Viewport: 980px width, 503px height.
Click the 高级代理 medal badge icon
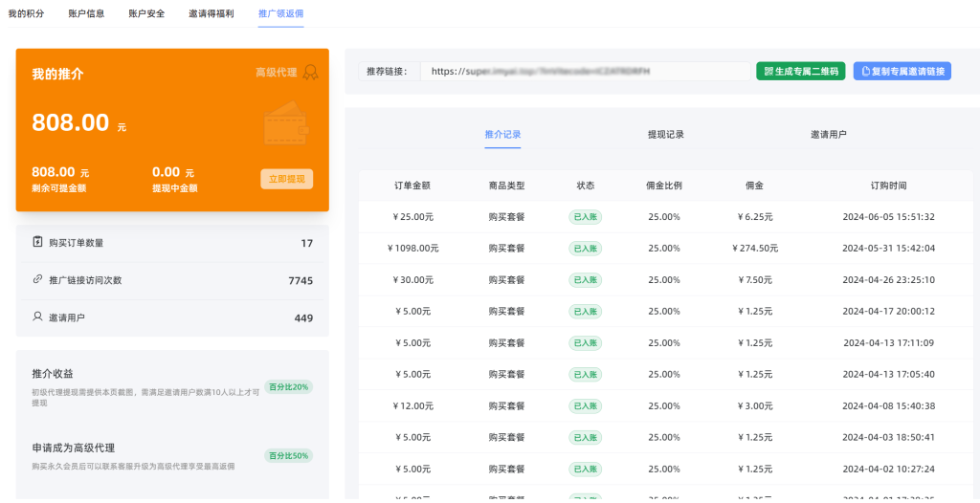point(310,73)
